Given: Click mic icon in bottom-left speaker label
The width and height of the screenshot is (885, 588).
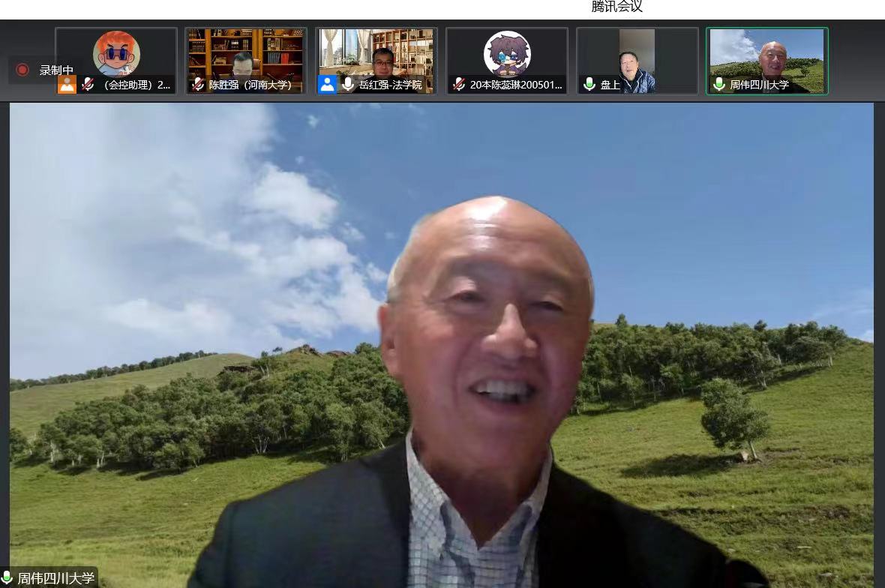Looking at the screenshot, I should point(7,578).
